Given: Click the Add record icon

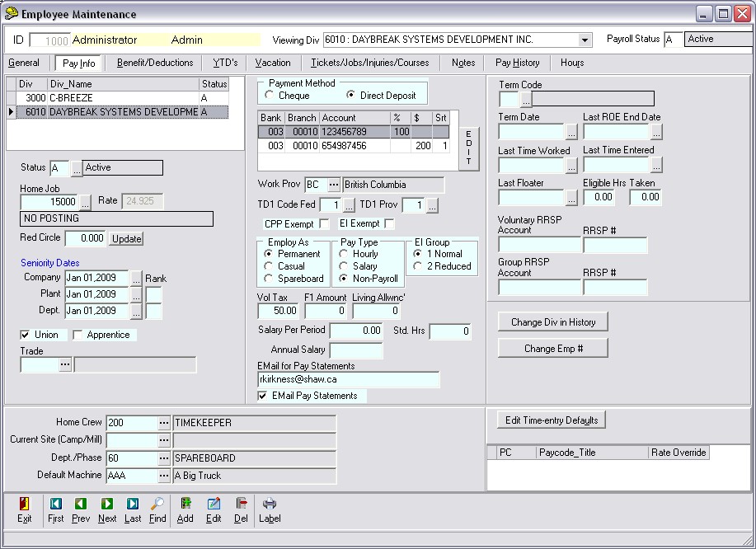Looking at the screenshot, I should pos(185,504).
